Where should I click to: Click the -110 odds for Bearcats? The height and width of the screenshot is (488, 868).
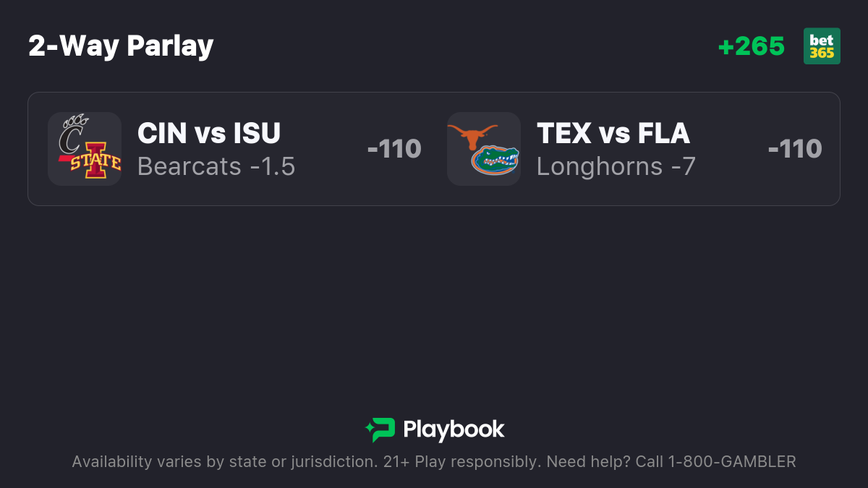tap(394, 149)
